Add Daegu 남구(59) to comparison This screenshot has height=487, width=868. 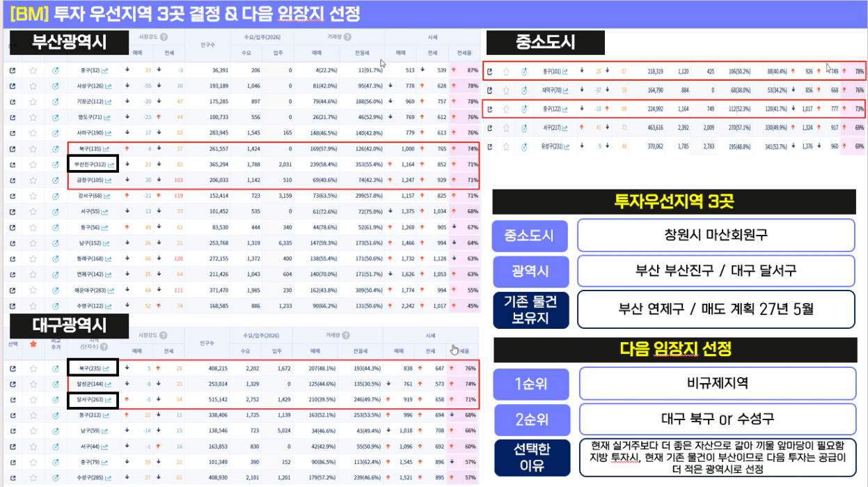[x=56, y=431]
